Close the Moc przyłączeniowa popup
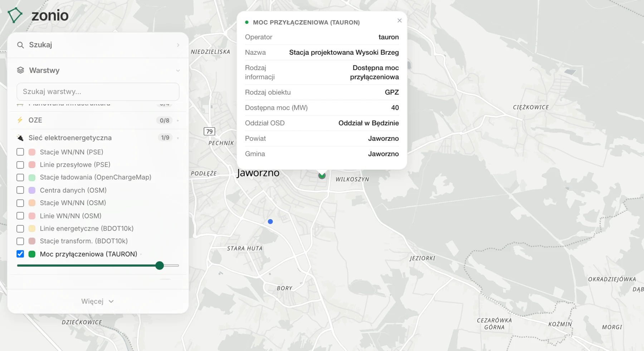The height and width of the screenshot is (351, 644). [x=400, y=21]
